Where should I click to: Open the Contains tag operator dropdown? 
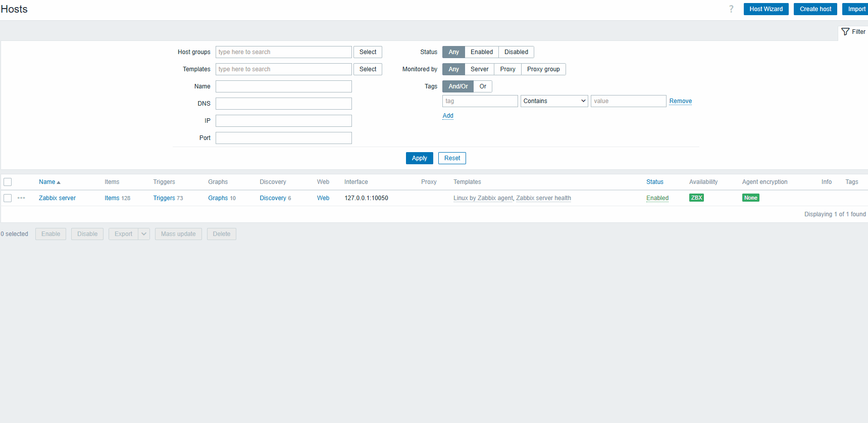click(x=554, y=101)
